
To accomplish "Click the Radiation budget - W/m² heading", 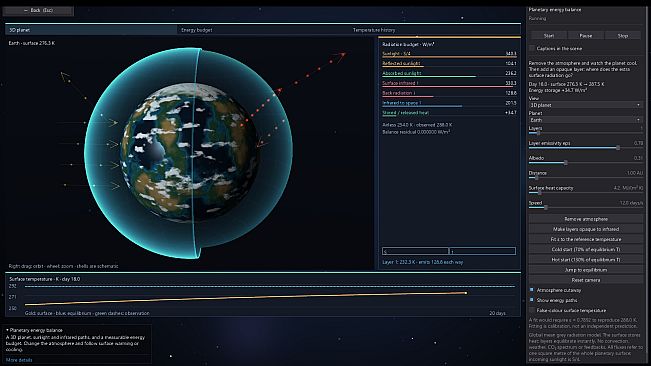I will [x=408, y=44].
